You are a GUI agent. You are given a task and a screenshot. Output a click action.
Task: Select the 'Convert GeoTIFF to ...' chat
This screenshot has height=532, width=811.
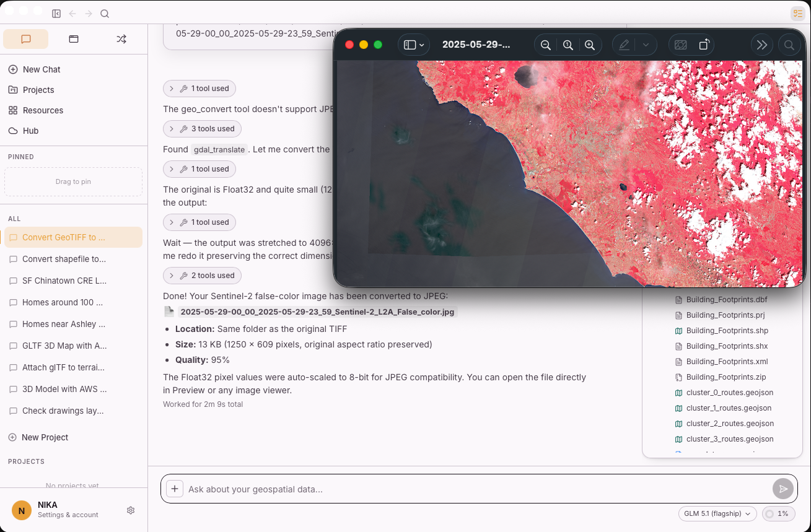tap(74, 237)
